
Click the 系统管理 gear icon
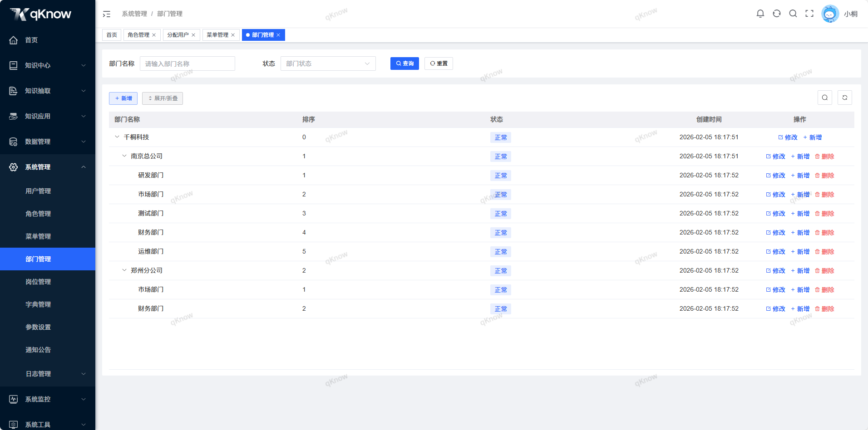click(x=14, y=167)
